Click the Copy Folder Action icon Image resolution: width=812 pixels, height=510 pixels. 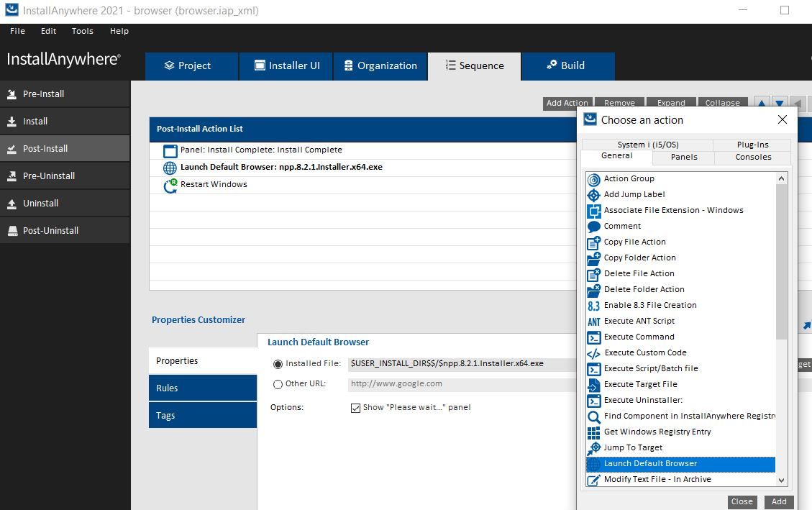[593, 258]
